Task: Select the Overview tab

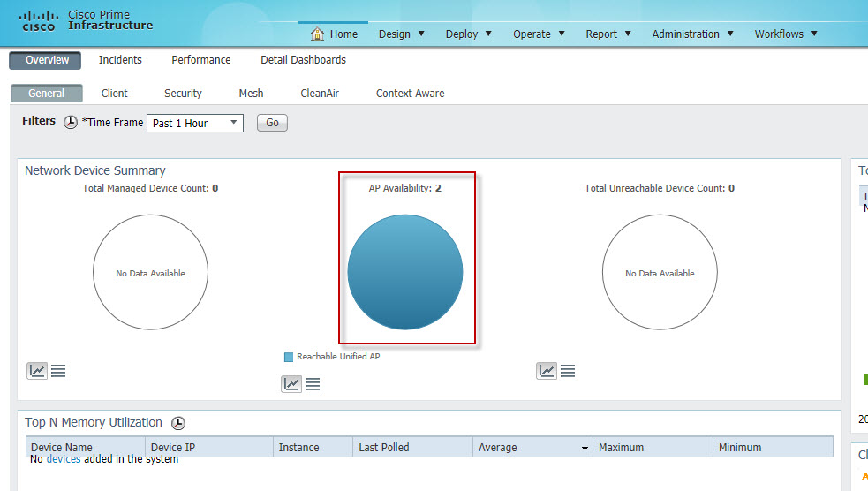Action: point(45,60)
